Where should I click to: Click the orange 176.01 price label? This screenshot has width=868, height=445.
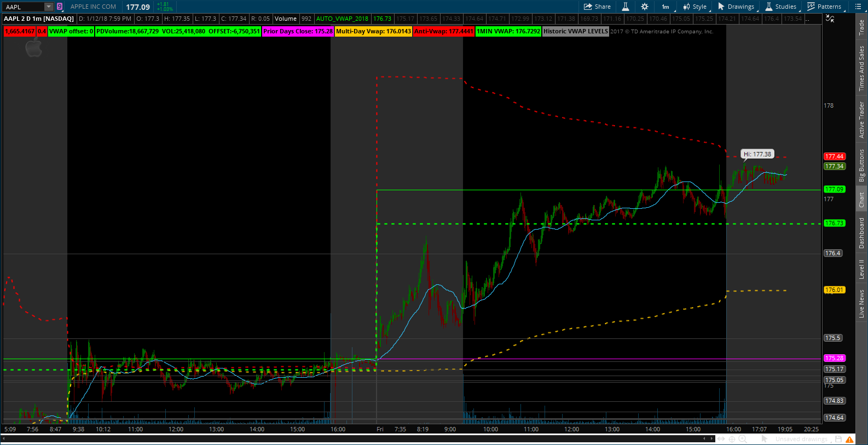(835, 290)
